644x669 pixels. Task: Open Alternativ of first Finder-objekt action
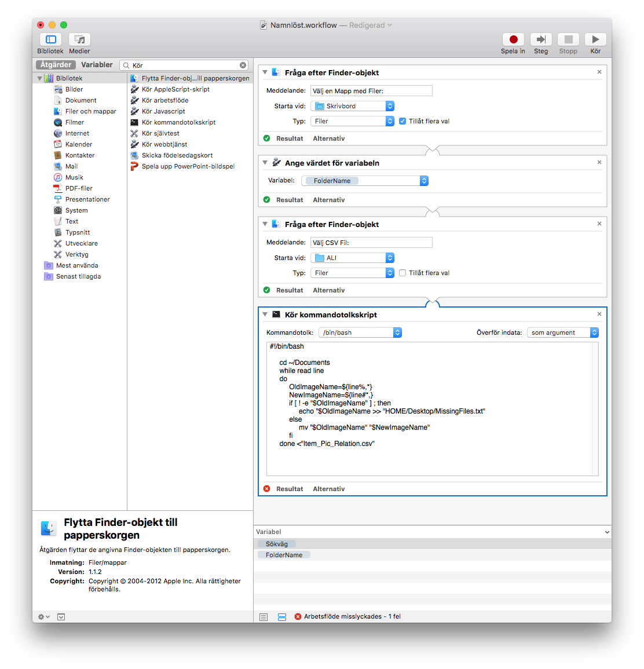pos(329,138)
